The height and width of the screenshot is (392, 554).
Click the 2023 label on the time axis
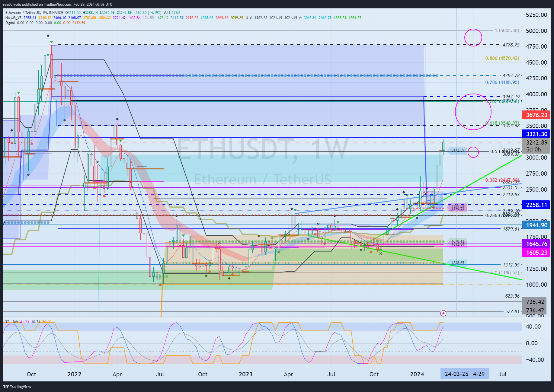point(245,374)
